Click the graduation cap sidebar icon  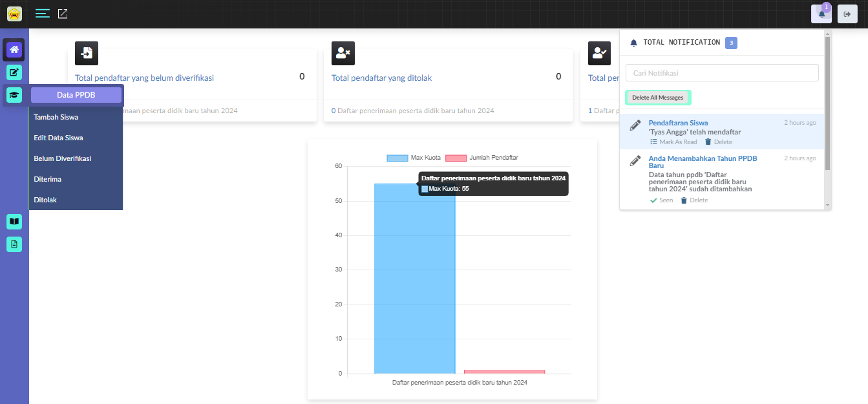(14, 95)
